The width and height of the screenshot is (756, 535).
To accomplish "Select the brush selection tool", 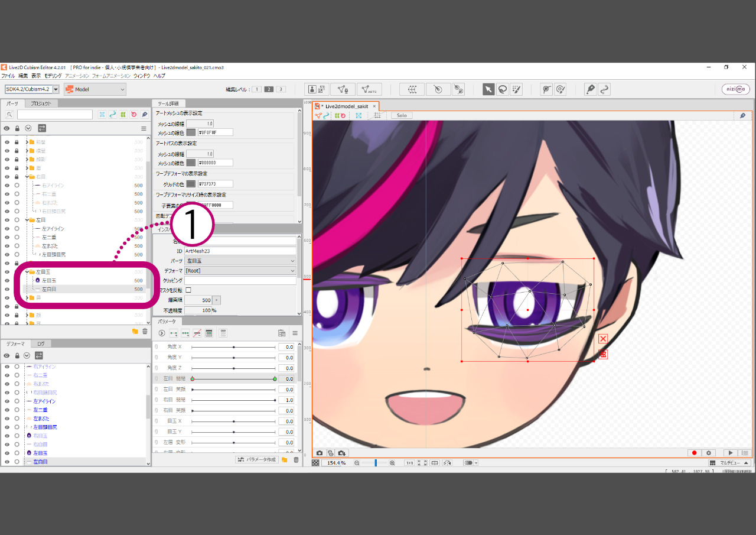I will click(x=516, y=89).
